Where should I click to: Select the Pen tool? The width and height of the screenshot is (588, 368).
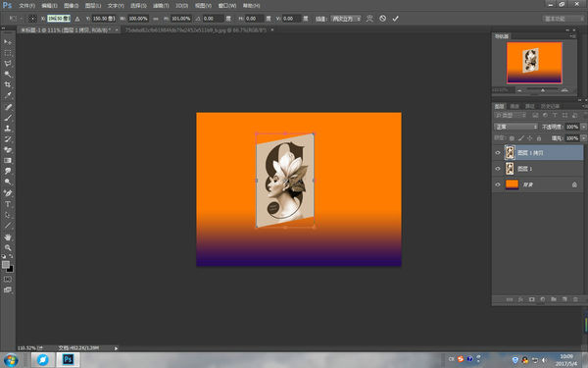(8, 193)
